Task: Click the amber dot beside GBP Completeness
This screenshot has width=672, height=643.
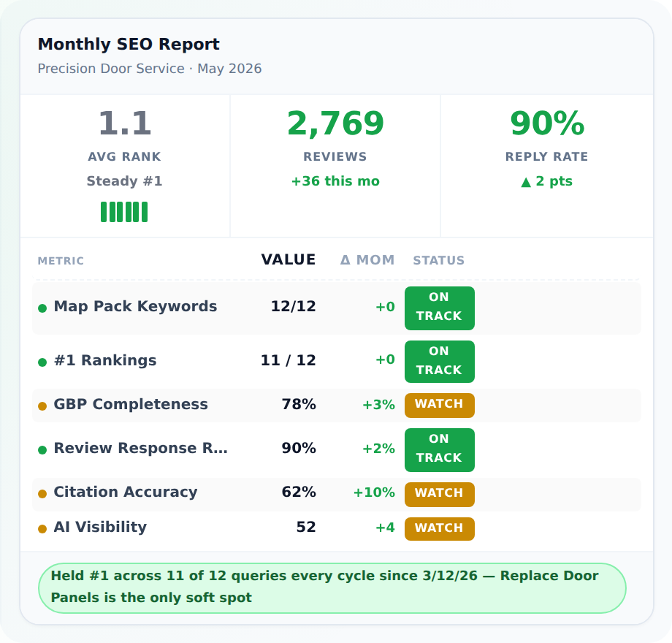Action: click(42, 406)
